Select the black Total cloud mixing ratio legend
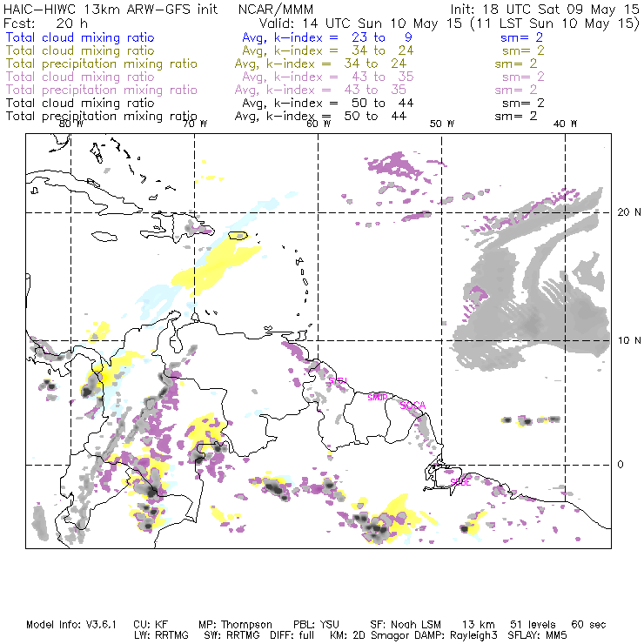 point(80,103)
